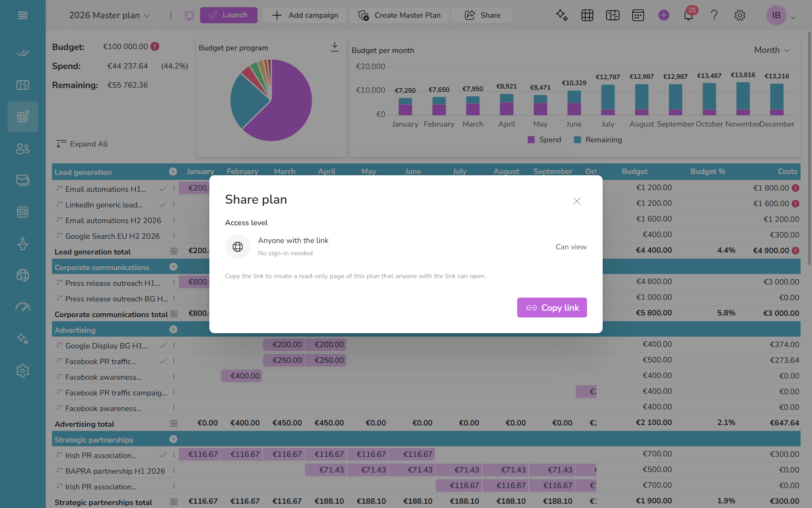Open the timeline board view icon
This screenshot has width=812, height=508.
click(612, 15)
